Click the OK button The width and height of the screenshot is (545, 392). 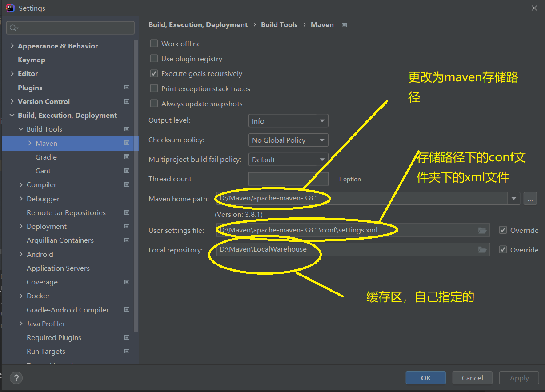pyautogui.click(x=426, y=378)
